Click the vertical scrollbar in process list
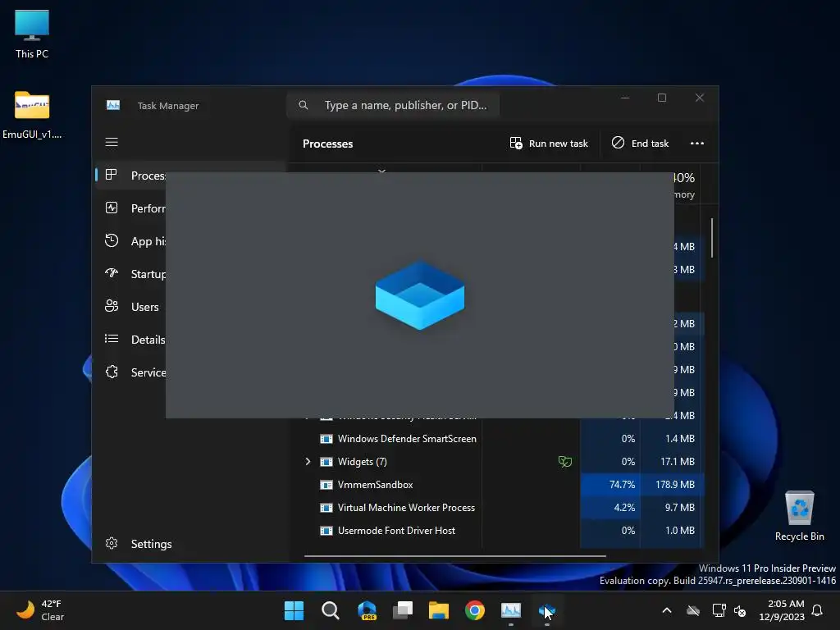Image resolution: width=840 pixels, height=630 pixels. click(712, 238)
